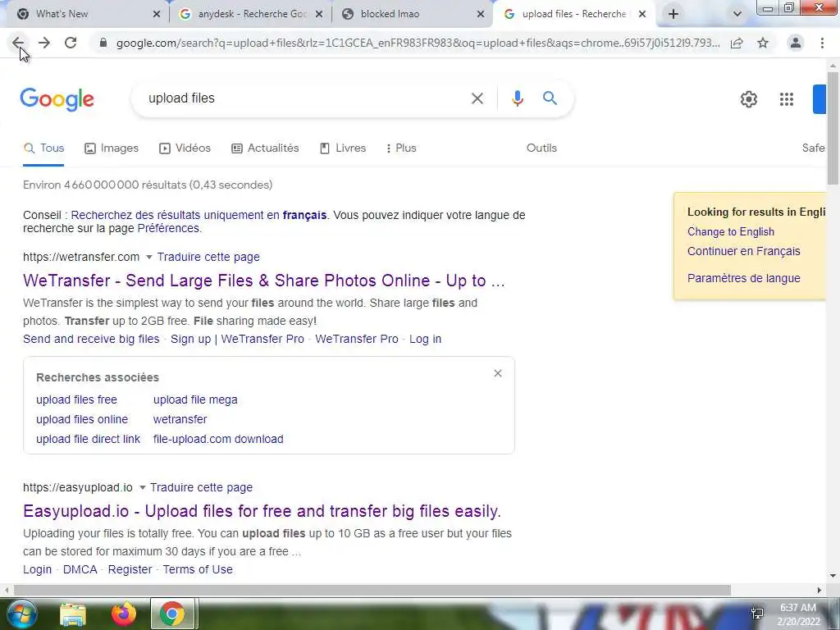This screenshot has width=840, height=630.
Task: Start voice search with the microphone icon
Action: [517, 98]
